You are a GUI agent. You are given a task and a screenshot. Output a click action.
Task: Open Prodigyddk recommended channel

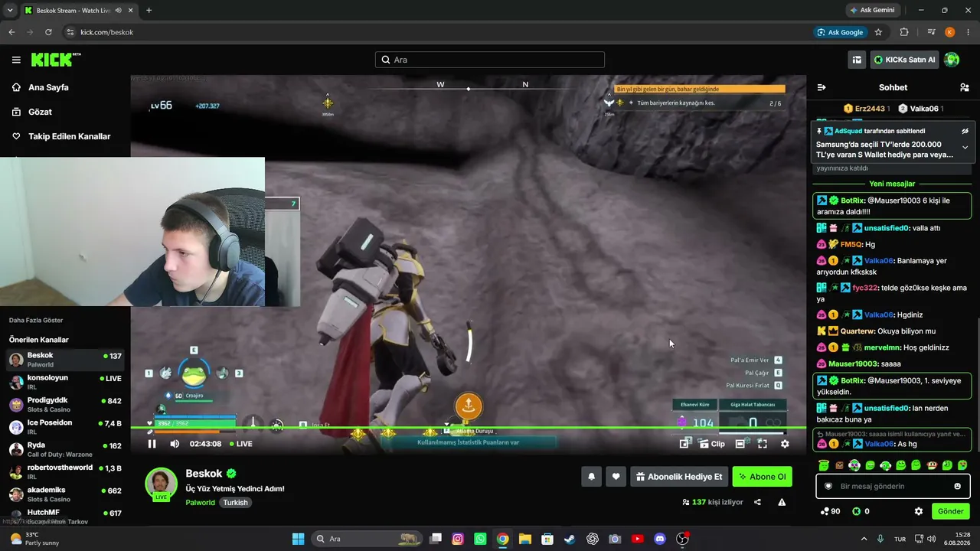(65, 405)
